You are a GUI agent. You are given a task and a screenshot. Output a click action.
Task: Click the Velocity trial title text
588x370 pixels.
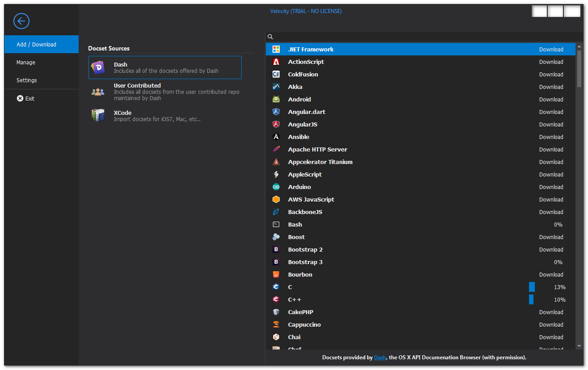(306, 11)
